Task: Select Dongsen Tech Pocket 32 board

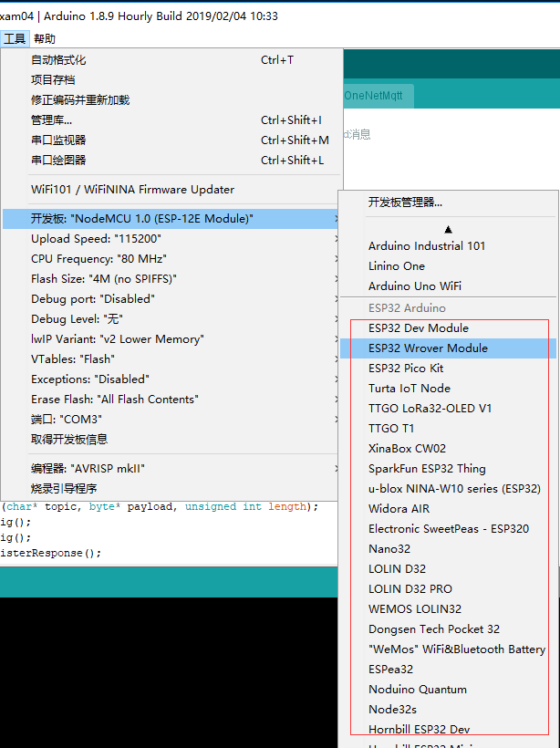Action: tap(448, 629)
